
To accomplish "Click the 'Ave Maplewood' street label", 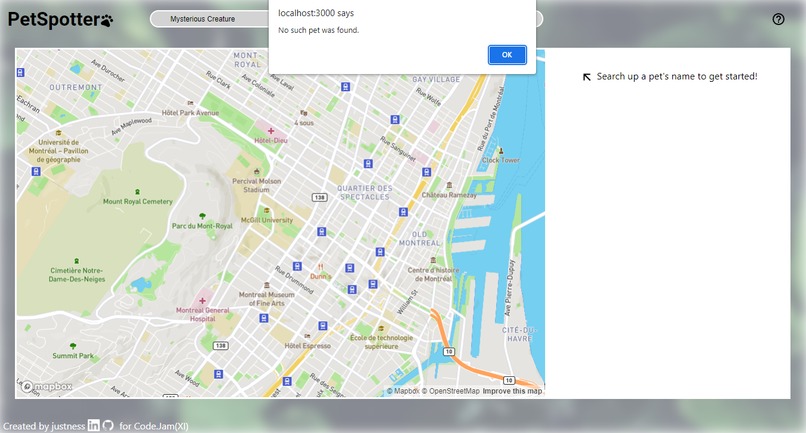I will tap(132, 126).
